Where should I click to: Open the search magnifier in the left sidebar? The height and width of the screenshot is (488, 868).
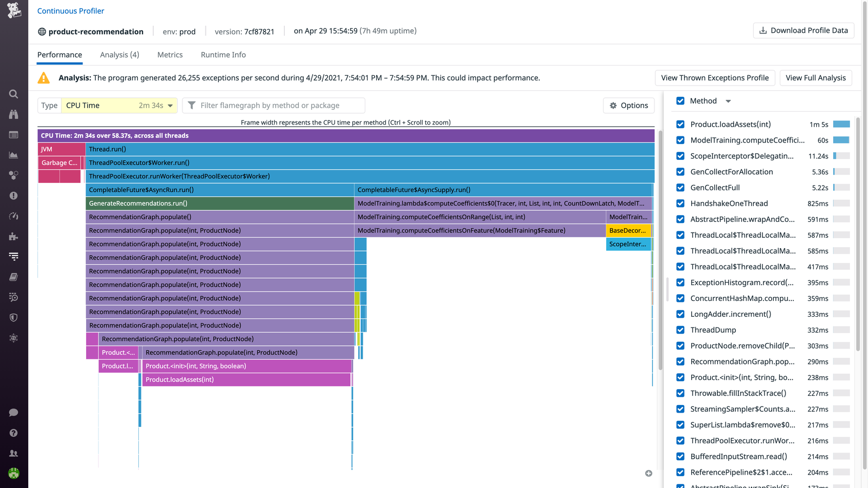[x=13, y=94]
